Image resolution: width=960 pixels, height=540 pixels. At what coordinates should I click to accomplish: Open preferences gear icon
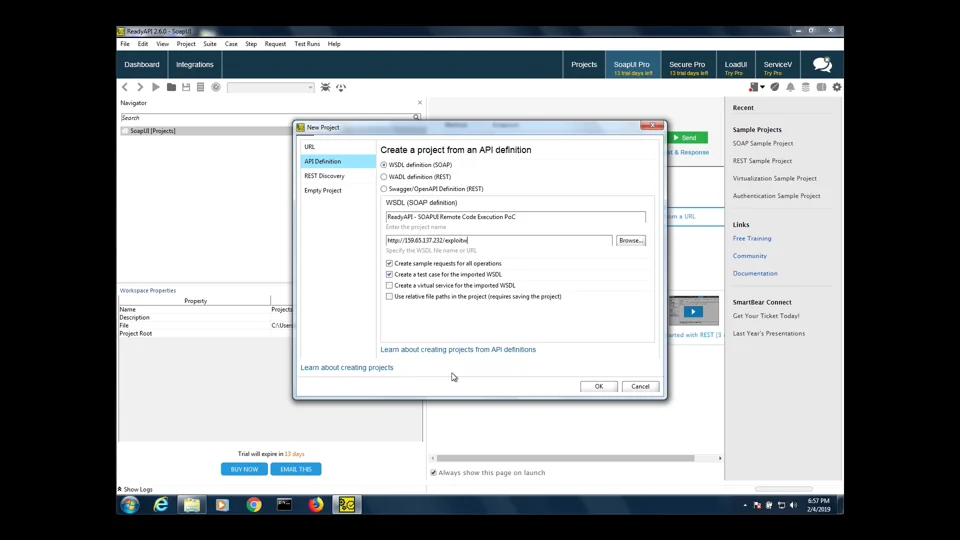tap(837, 88)
